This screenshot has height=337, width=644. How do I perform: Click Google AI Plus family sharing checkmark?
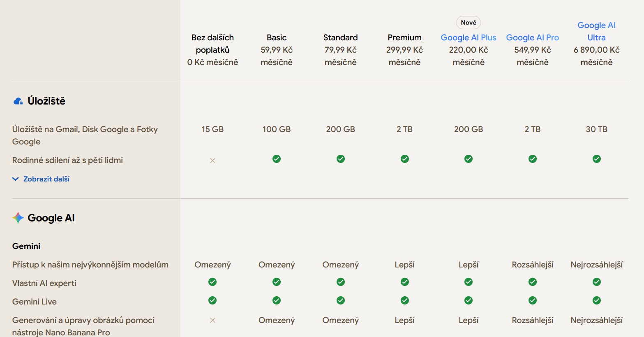[469, 159]
